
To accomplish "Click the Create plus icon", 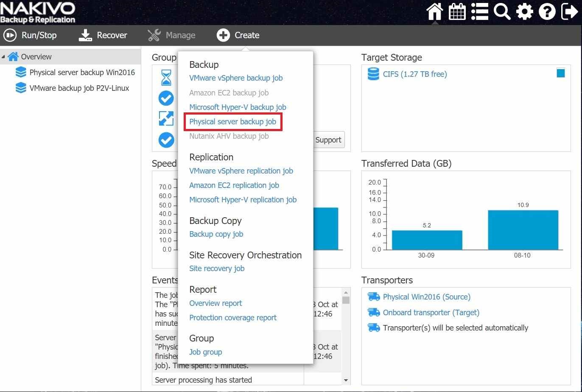I will point(223,35).
